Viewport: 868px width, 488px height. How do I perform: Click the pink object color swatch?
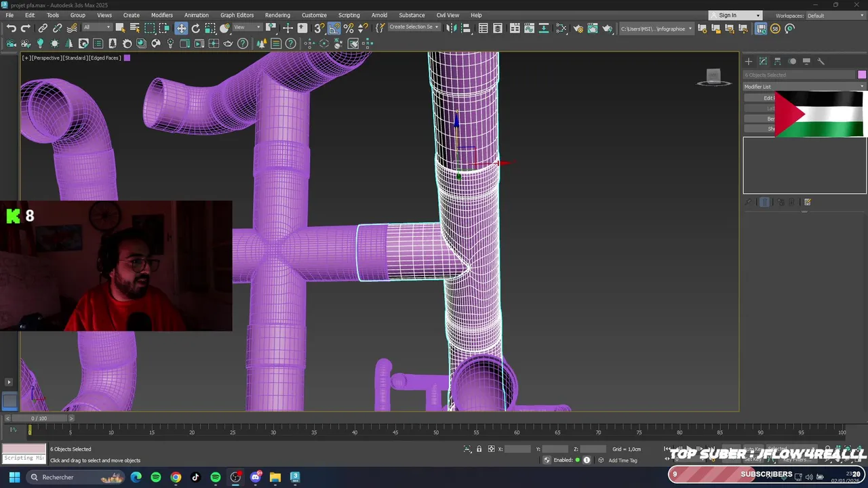click(x=861, y=75)
